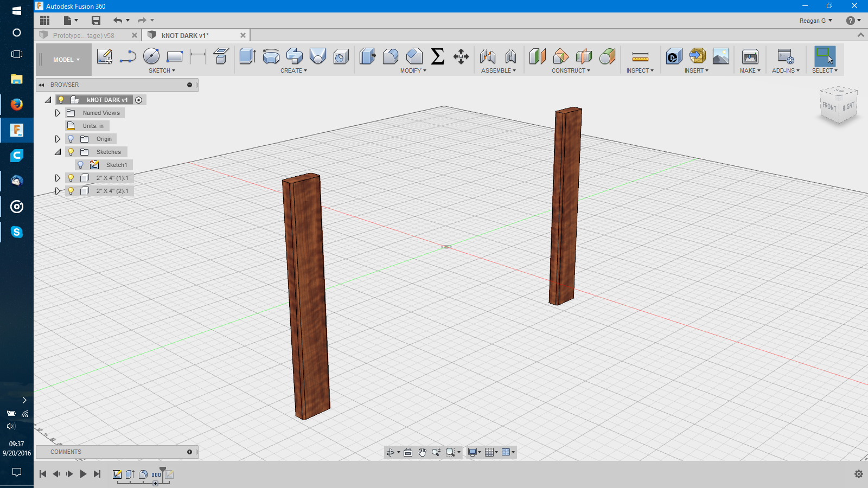The width and height of the screenshot is (868, 488).
Task: Jump to the timeline beginning
Action: [43, 474]
